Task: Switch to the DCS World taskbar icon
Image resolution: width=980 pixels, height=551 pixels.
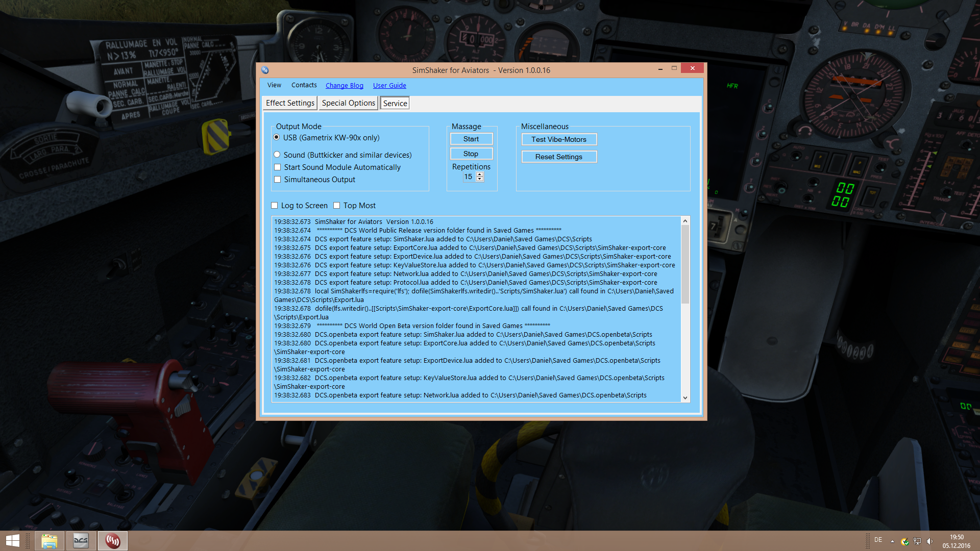Action: (81, 541)
